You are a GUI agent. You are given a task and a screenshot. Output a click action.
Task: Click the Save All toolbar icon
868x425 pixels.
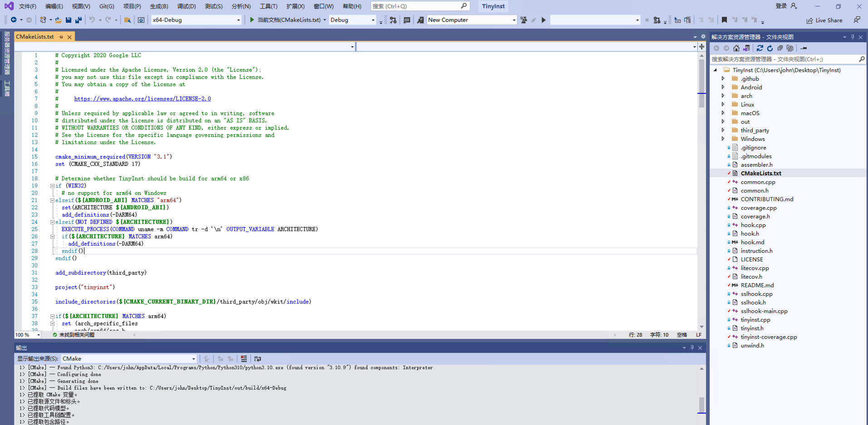point(78,20)
